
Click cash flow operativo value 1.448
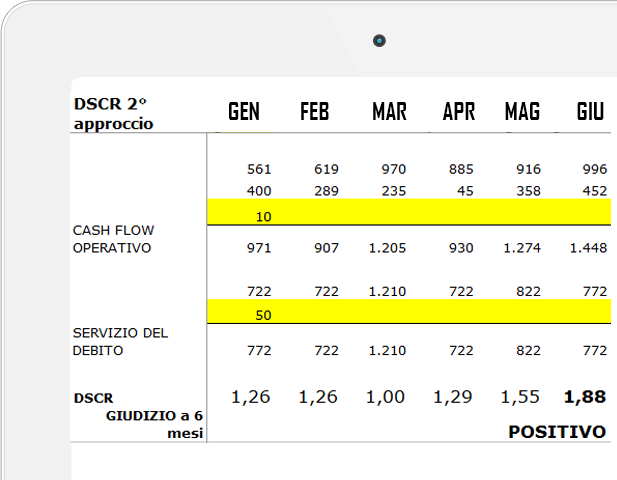point(588,248)
